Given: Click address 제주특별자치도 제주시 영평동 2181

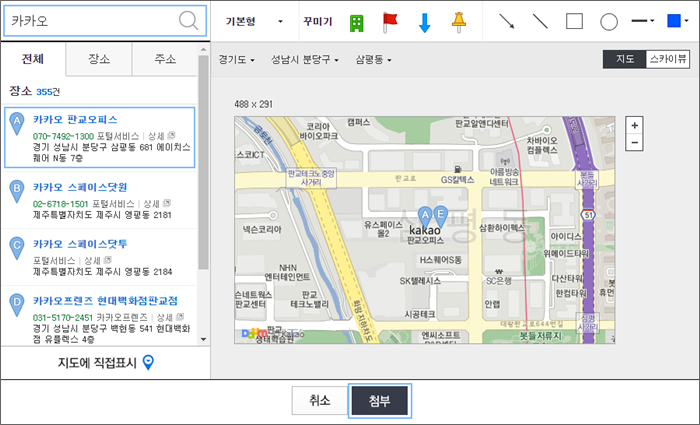Looking at the screenshot, I should [x=102, y=215].
